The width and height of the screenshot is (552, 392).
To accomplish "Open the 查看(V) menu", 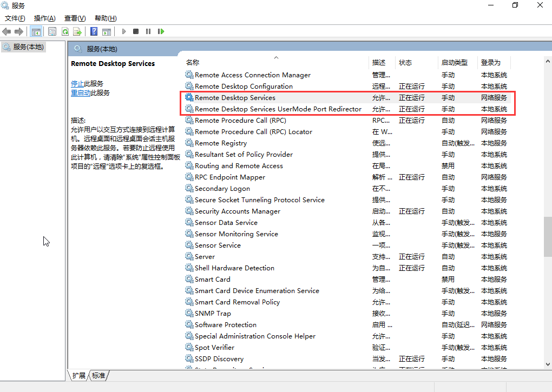I will tap(75, 18).
